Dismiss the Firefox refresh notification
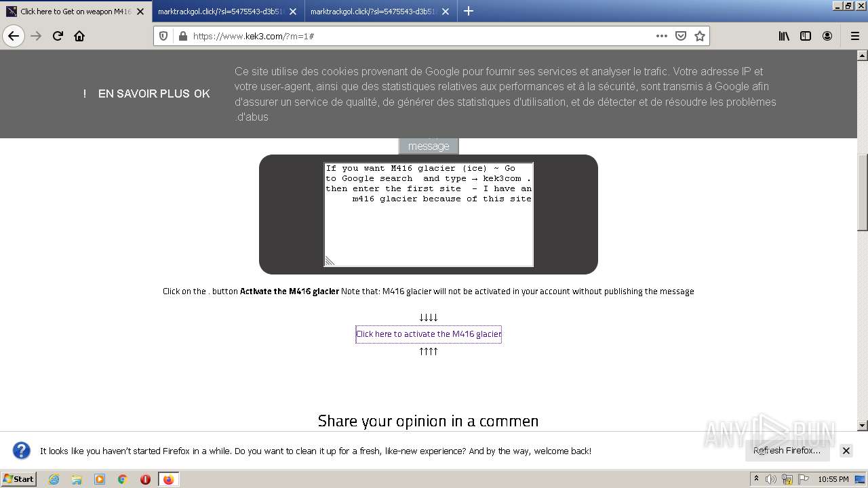The width and height of the screenshot is (868, 488). pos(846,451)
